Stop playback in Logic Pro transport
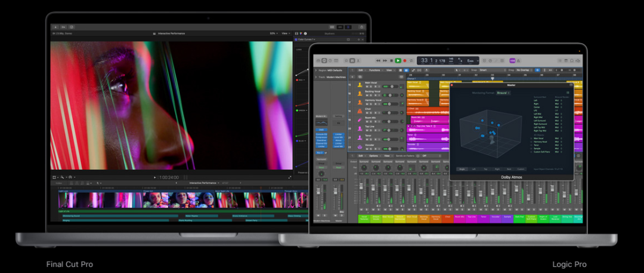644x273 pixels. [391, 60]
